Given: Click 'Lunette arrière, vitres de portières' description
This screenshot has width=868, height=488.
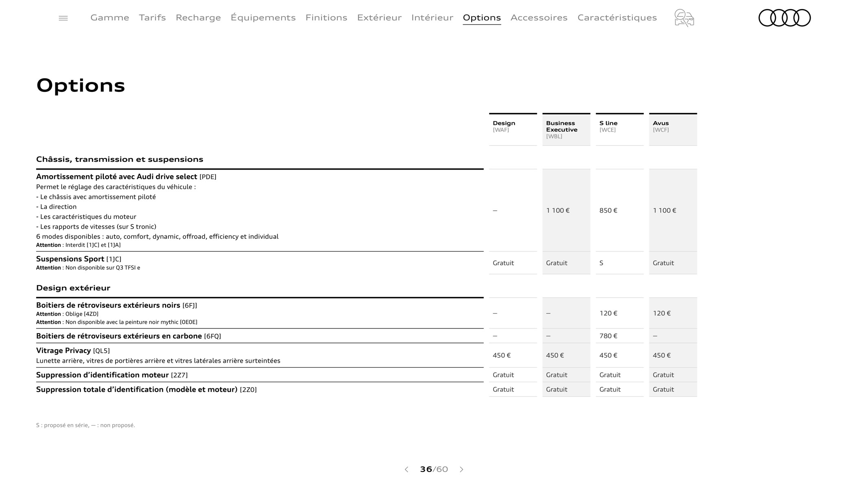Looking at the screenshot, I should 158,361.
